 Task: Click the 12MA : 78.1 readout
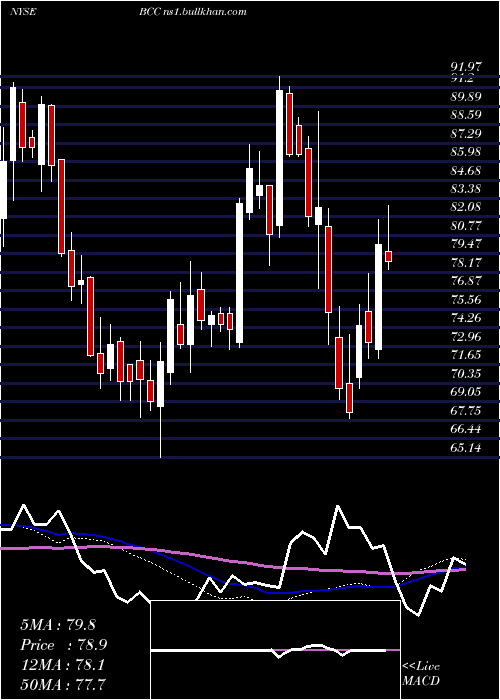coord(62,665)
